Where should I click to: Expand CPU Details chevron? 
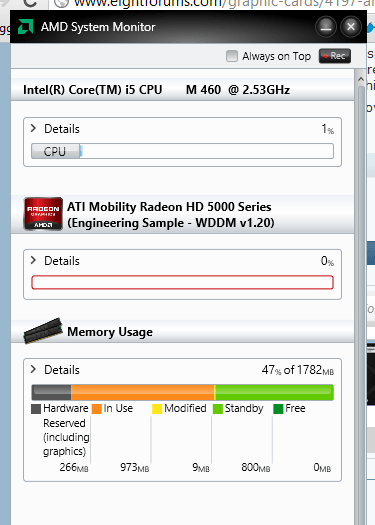pyautogui.click(x=33, y=128)
